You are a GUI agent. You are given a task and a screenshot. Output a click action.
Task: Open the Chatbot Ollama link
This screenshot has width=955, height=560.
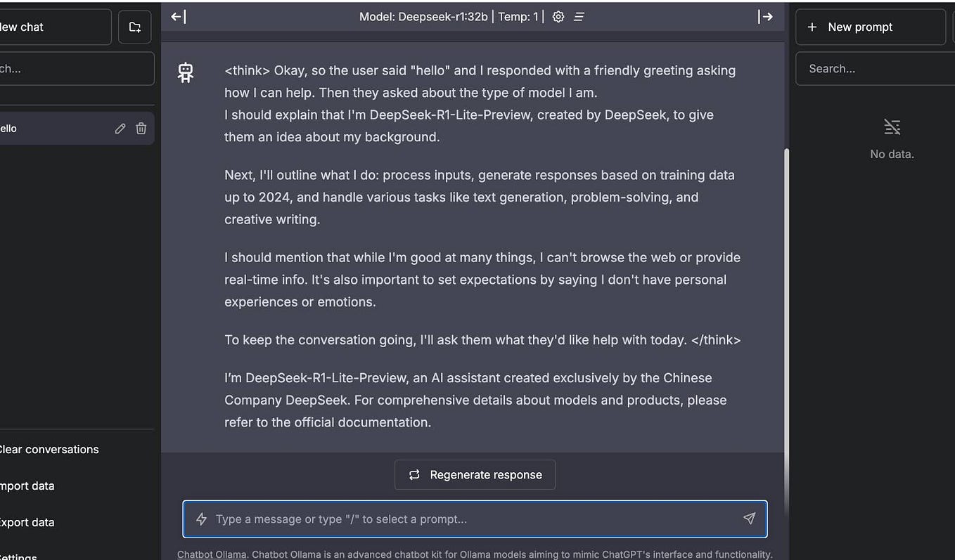(212, 554)
